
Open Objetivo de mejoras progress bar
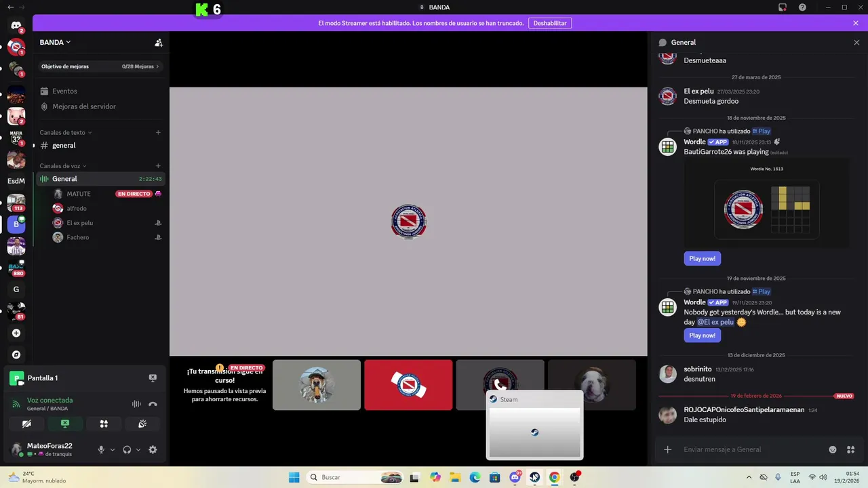click(100, 66)
